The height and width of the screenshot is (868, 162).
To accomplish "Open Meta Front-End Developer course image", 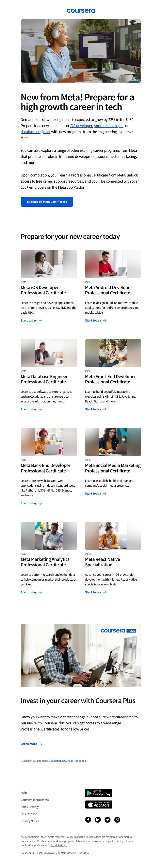I will [113, 353].
